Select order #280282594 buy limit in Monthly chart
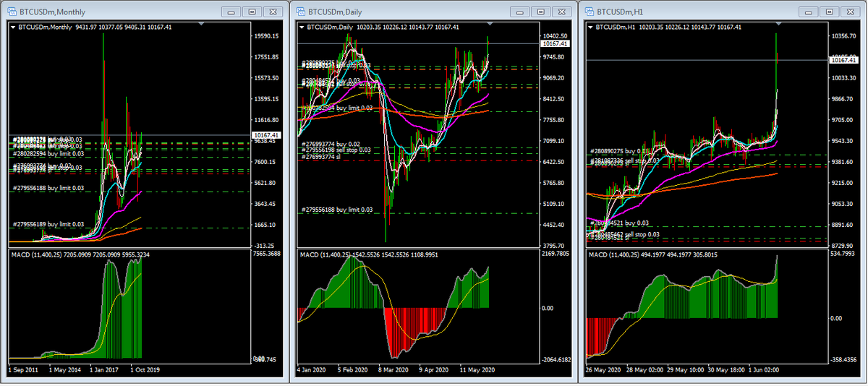The height and width of the screenshot is (386, 868). click(48, 154)
